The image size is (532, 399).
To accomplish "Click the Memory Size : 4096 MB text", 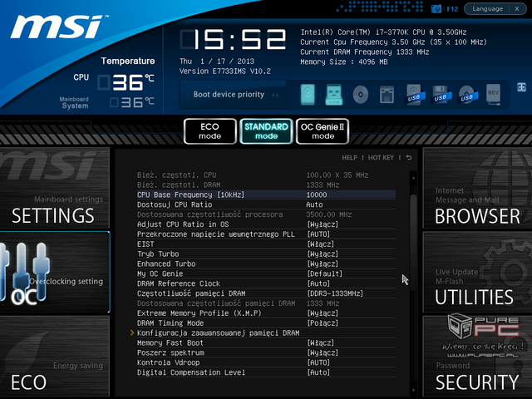I will click(x=343, y=62).
